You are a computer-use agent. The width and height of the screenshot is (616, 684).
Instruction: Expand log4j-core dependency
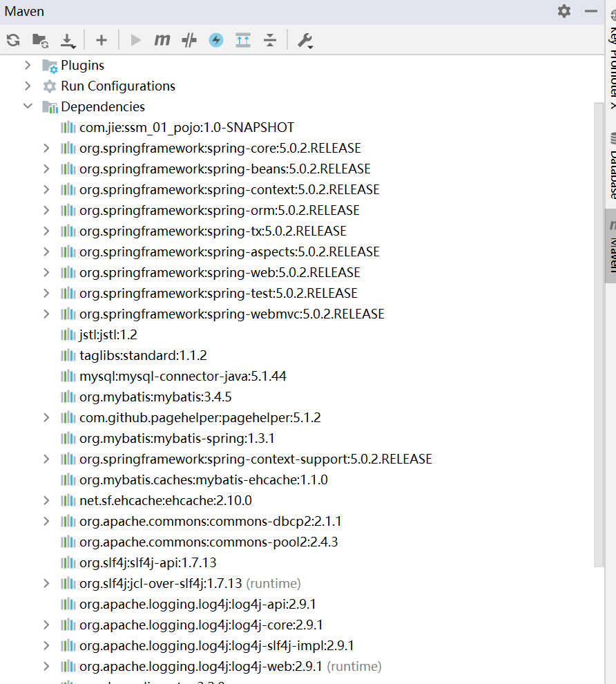tap(47, 625)
